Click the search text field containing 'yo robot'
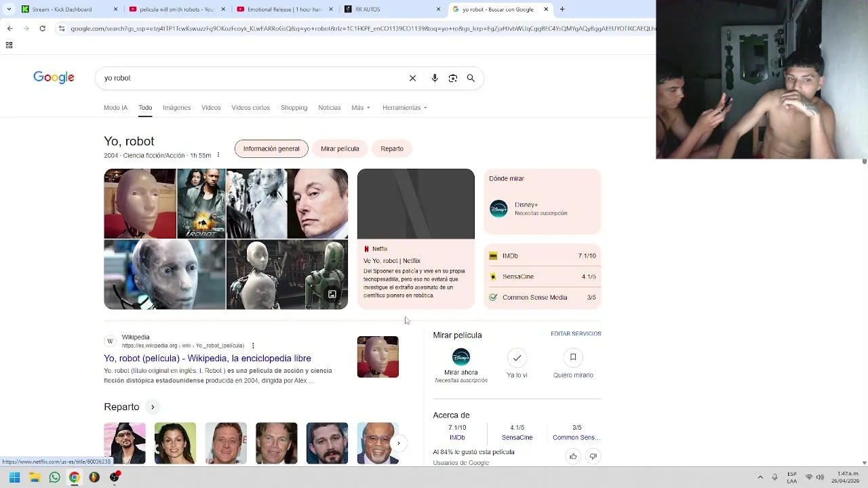The image size is (868, 488). coord(251,78)
